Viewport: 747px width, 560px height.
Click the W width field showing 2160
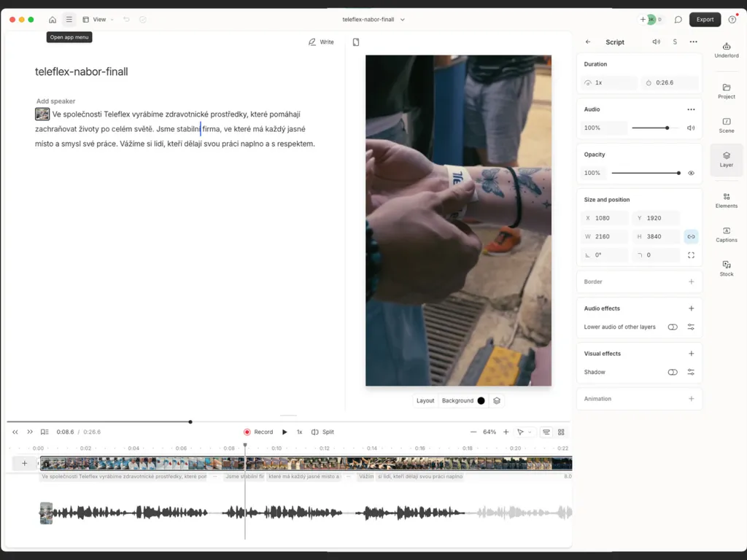pyautogui.click(x=604, y=236)
